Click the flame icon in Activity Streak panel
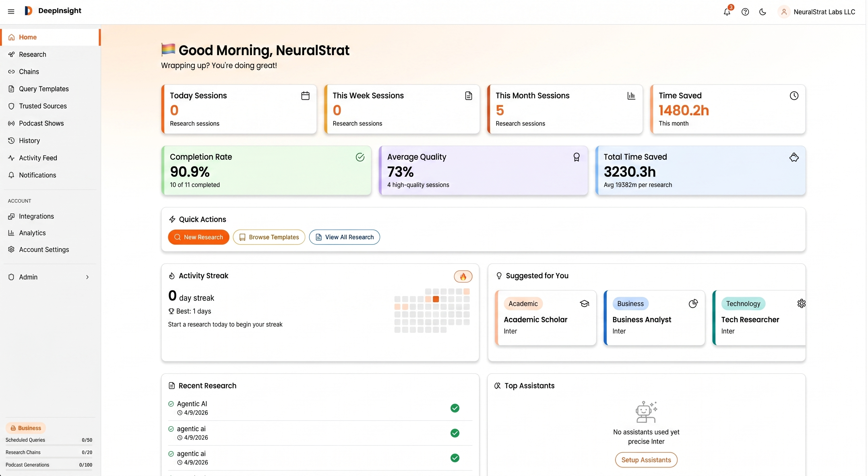This screenshot has height=476, width=868. pos(463,276)
